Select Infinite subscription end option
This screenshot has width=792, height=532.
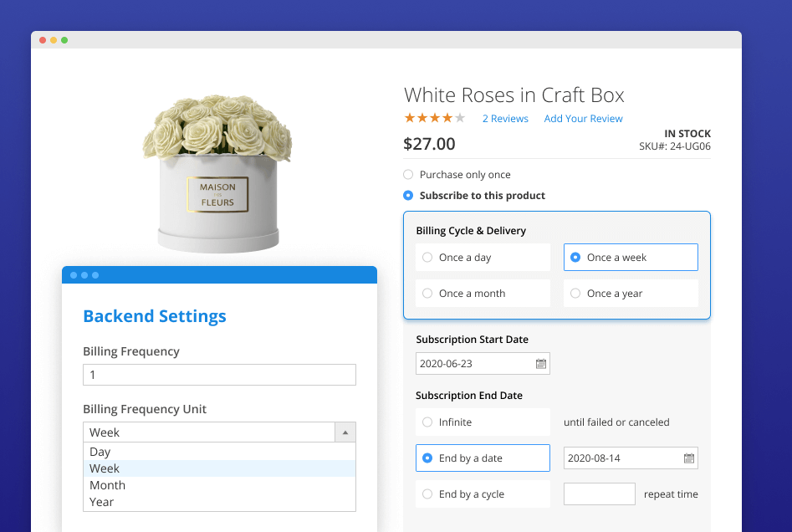pyautogui.click(x=428, y=422)
